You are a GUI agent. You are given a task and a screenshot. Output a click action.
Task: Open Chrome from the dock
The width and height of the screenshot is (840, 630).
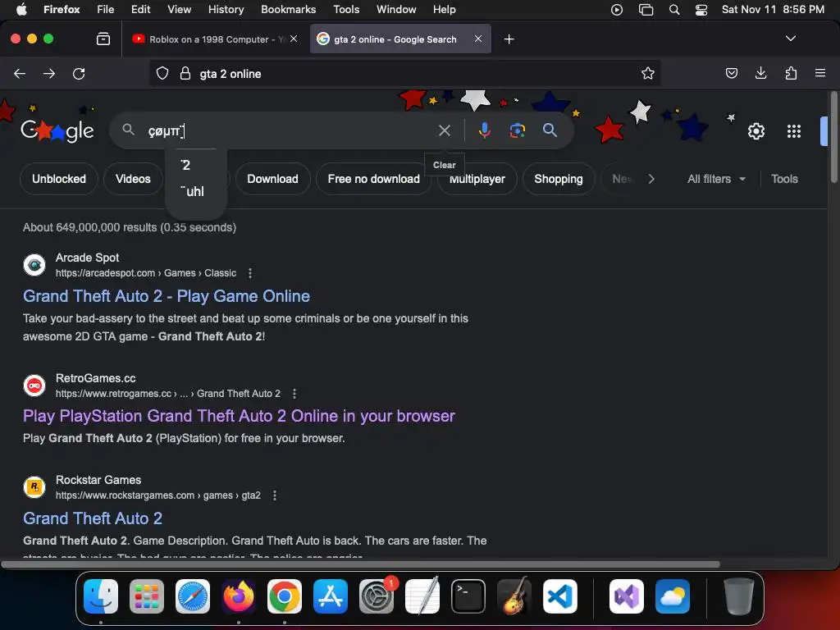[285, 596]
